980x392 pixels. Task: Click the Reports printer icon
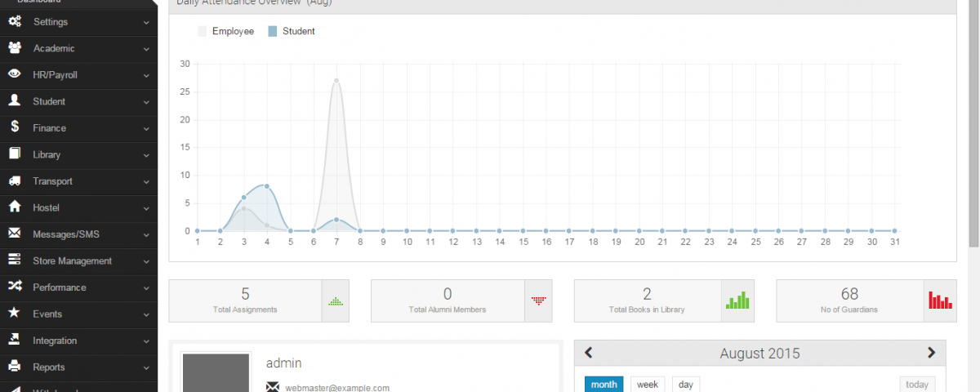click(x=15, y=367)
